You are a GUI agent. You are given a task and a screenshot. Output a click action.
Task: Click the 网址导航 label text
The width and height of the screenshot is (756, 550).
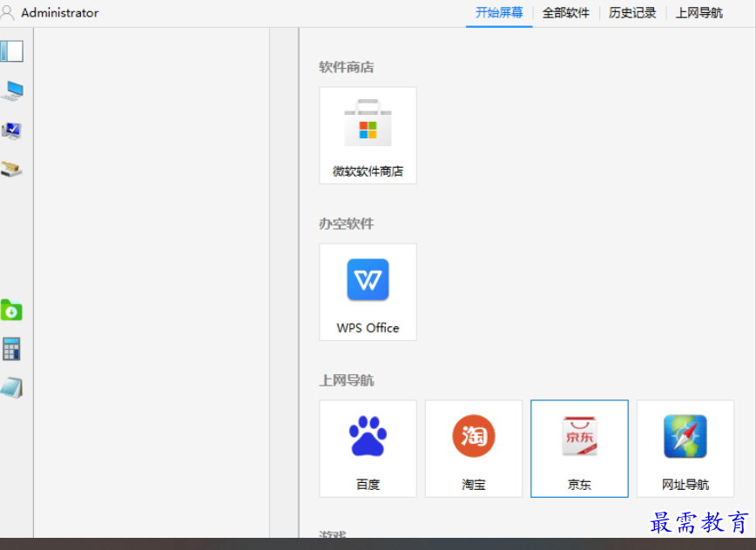[x=685, y=485]
